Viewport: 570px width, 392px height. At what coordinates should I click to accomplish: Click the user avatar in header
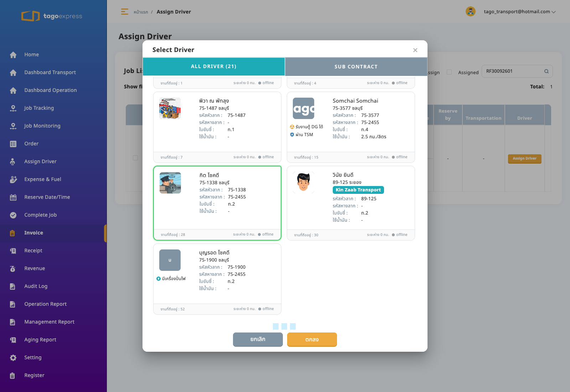coord(471,11)
